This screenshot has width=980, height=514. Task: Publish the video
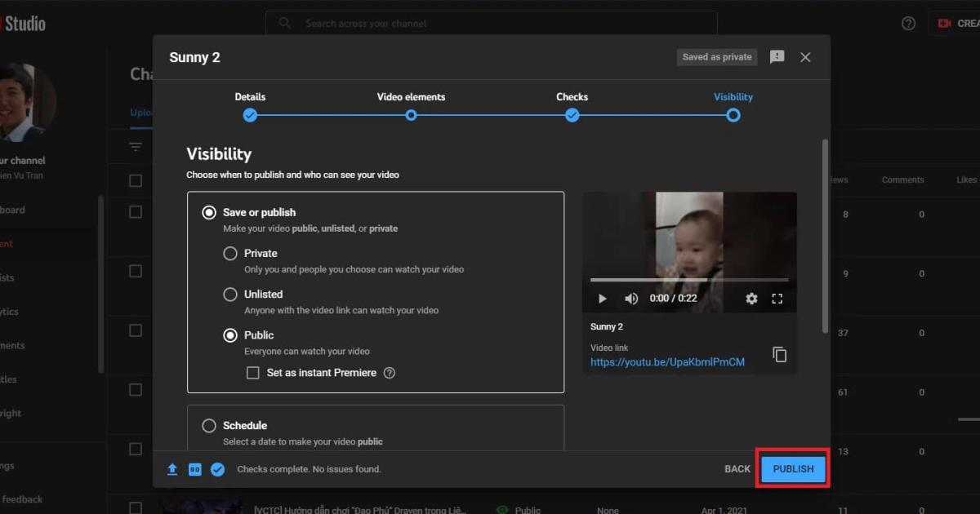click(x=792, y=468)
